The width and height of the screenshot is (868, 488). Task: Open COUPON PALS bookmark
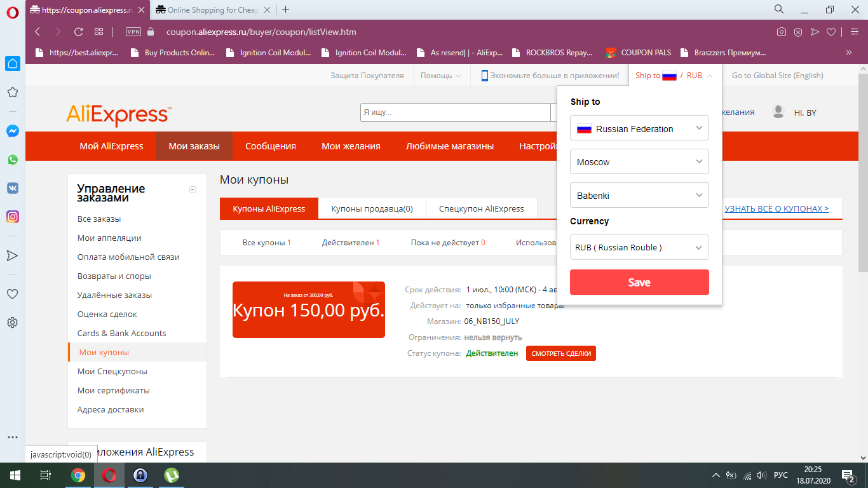pyautogui.click(x=639, y=53)
